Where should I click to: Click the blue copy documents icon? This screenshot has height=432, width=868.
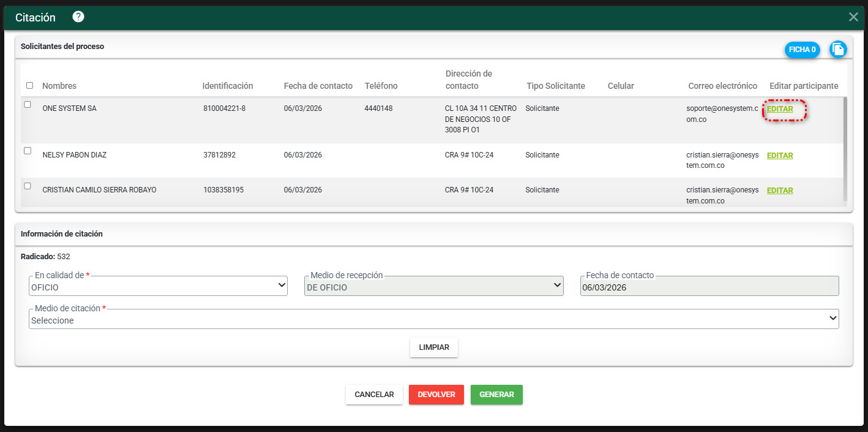click(838, 50)
